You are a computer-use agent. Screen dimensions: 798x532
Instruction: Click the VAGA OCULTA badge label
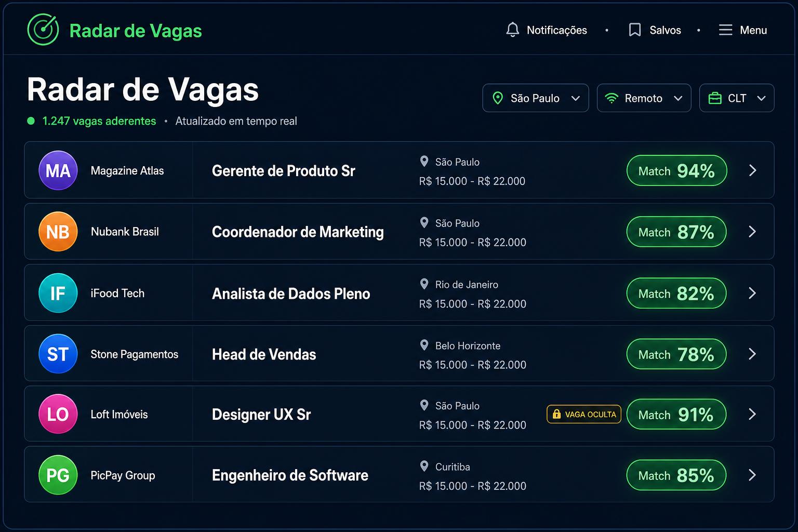[591, 415]
